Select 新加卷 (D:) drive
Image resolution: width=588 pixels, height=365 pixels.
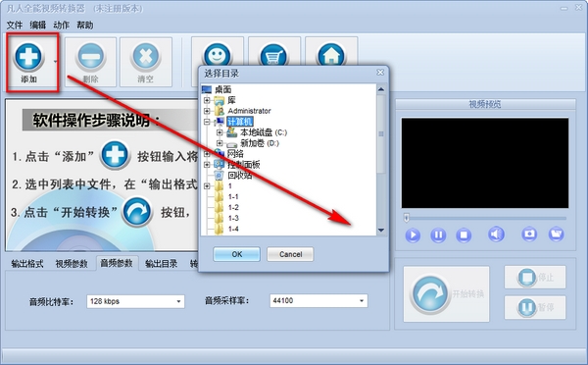point(260,143)
